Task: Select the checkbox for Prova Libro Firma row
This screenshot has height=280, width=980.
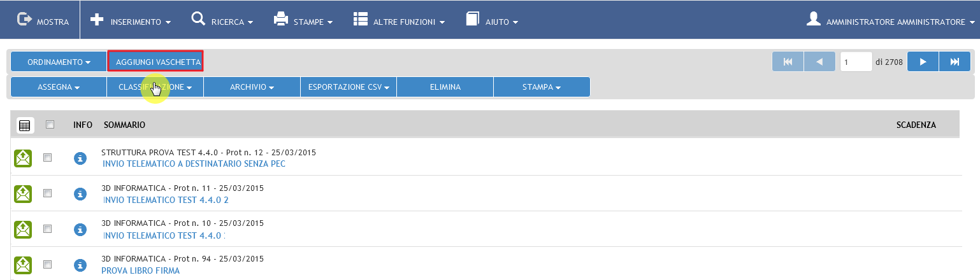Action: 47,265
